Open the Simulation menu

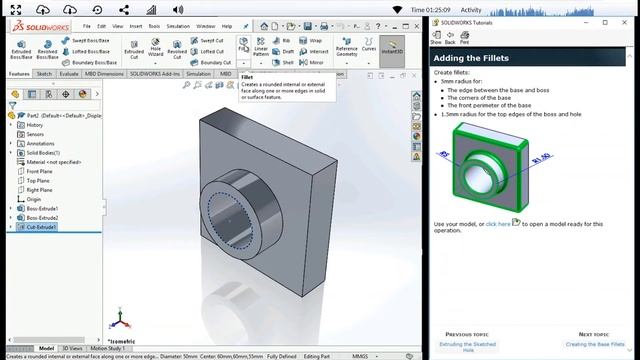pos(178,26)
